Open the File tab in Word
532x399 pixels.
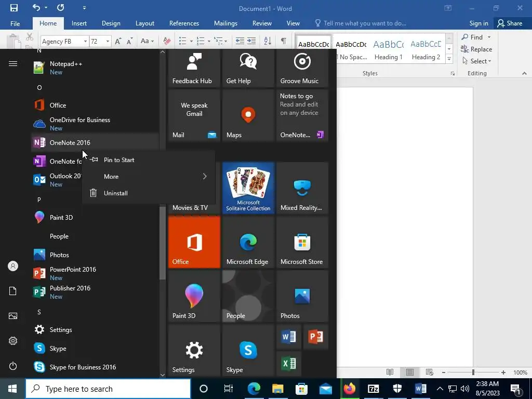pos(15,23)
